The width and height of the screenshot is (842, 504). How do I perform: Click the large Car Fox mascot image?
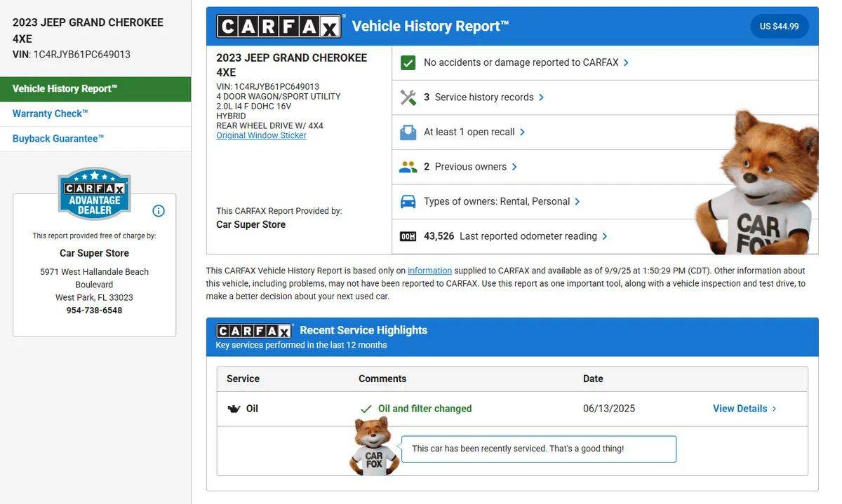(758, 182)
